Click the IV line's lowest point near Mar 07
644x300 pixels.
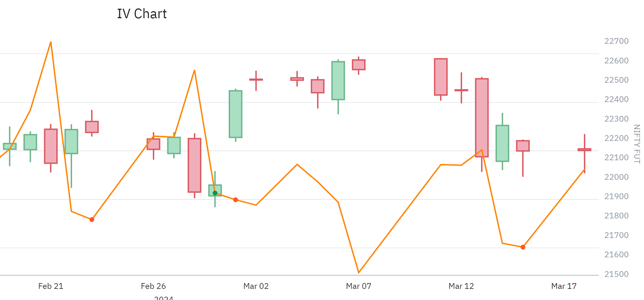pos(359,272)
